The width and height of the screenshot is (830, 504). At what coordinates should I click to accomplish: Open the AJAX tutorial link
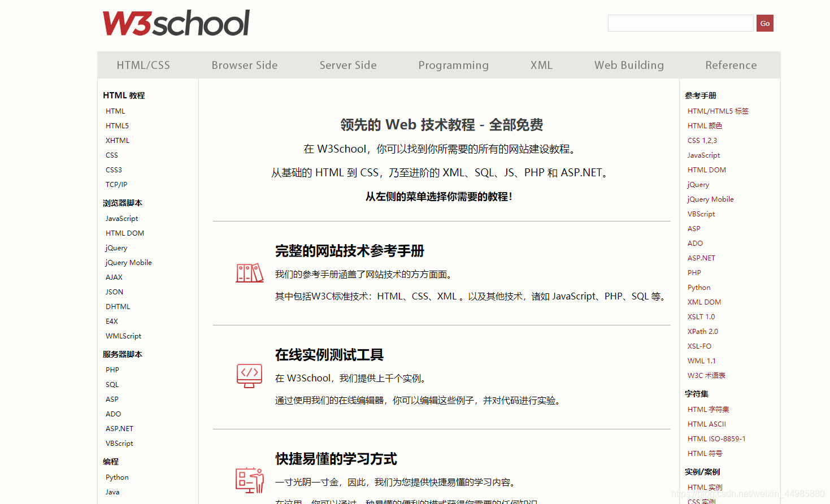tap(114, 277)
